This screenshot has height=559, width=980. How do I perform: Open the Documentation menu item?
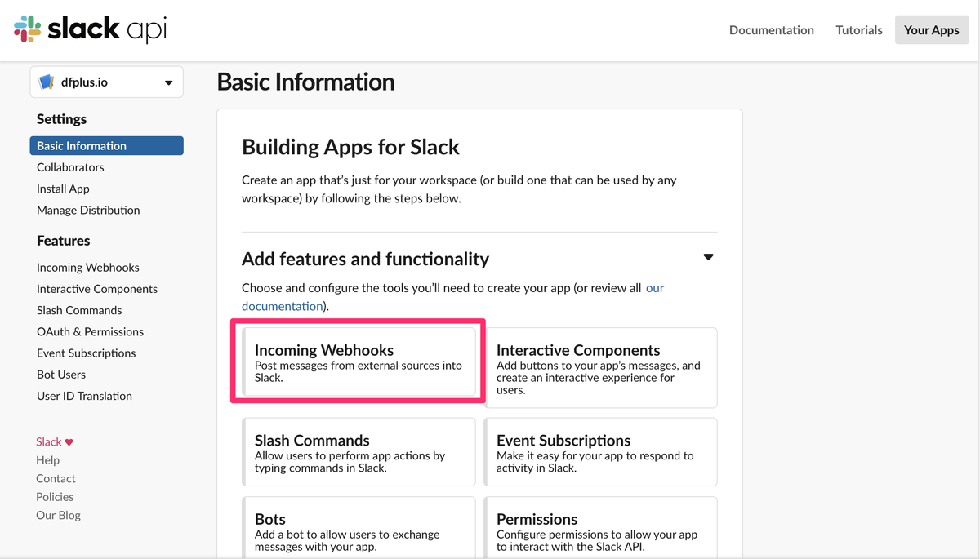click(771, 30)
